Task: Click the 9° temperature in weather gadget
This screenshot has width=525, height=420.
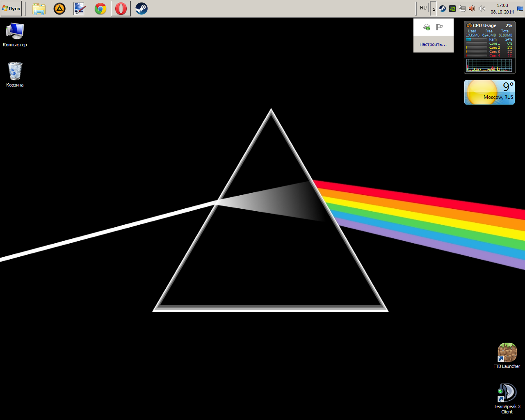Action: [x=509, y=87]
